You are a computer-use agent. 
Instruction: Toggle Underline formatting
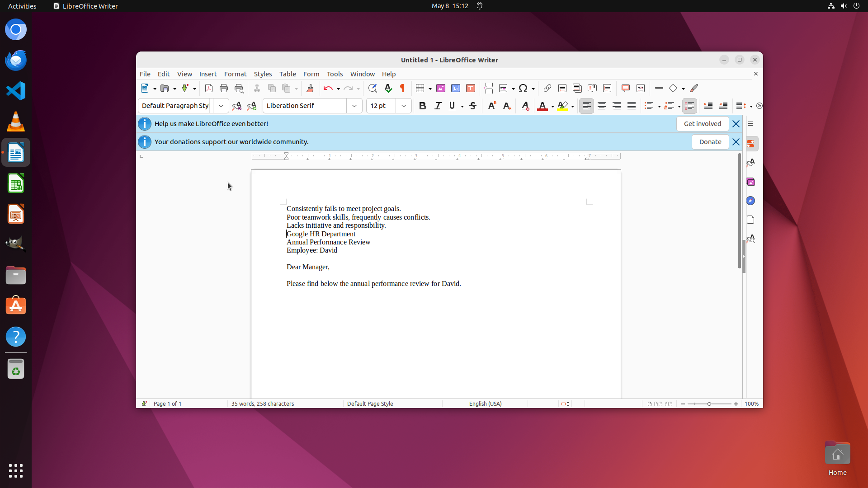(x=452, y=106)
